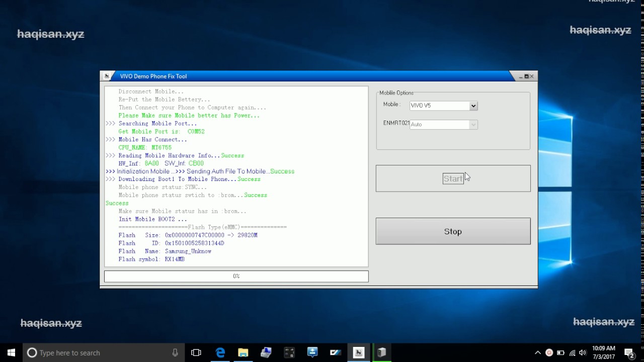This screenshot has height=362, width=644.
Task: Click the running flash tool taskbar icon
Action: click(358, 352)
